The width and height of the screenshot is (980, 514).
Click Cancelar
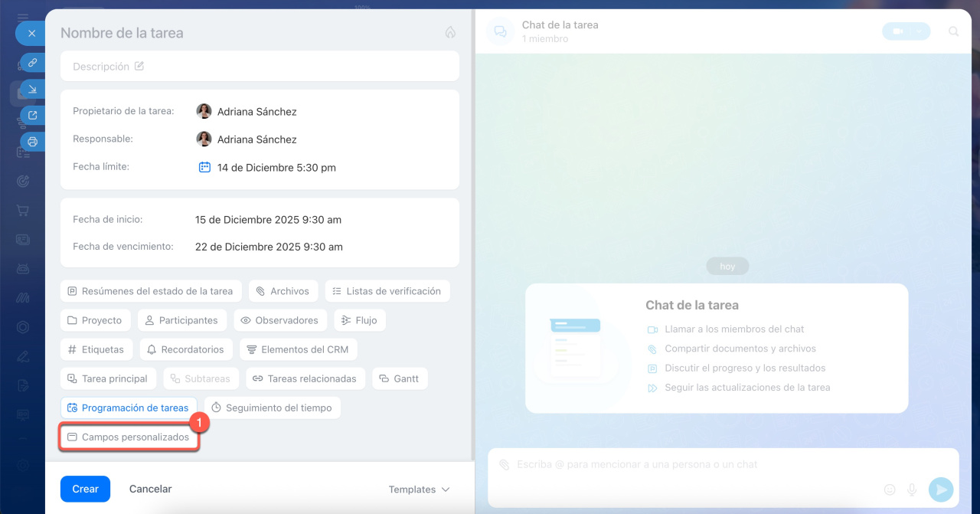click(x=150, y=489)
